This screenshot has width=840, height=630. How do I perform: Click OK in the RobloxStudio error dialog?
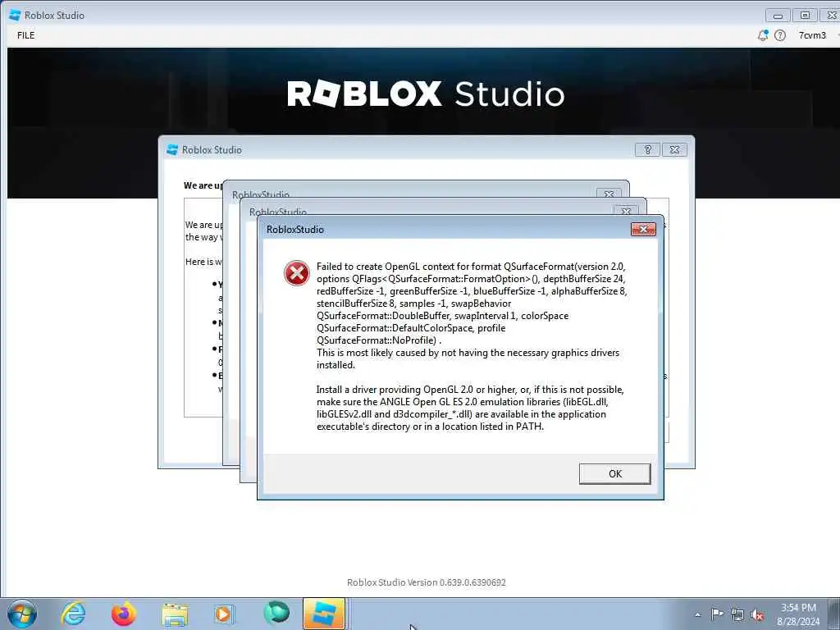[614, 473]
